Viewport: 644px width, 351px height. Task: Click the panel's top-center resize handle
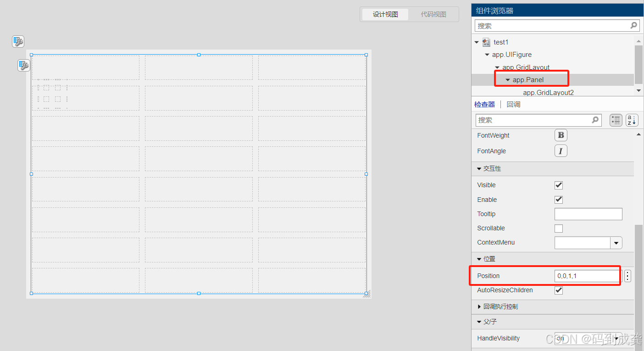pyautogui.click(x=199, y=55)
